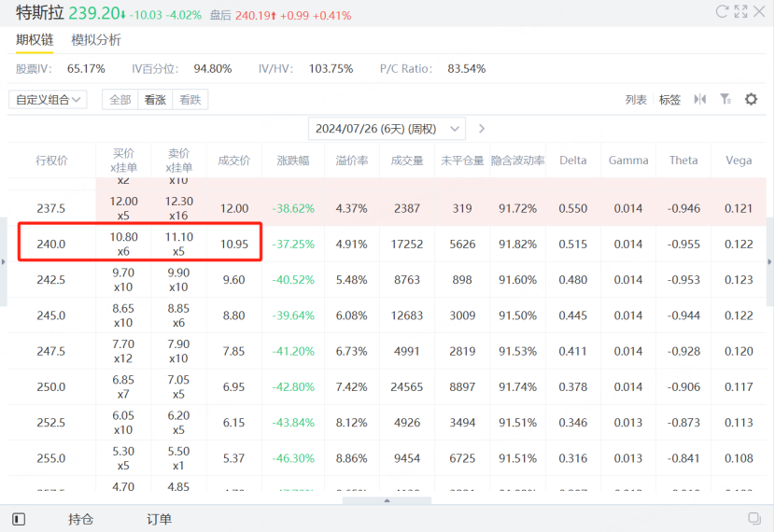775x532 pixels.
Task: Select the 250.0 strike row
Action: click(387, 386)
